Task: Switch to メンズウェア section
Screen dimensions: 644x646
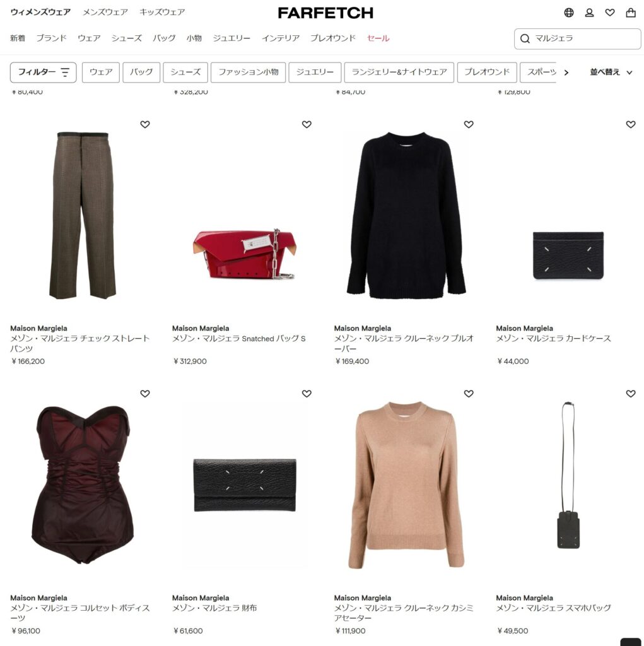Action: click(105, 13)
